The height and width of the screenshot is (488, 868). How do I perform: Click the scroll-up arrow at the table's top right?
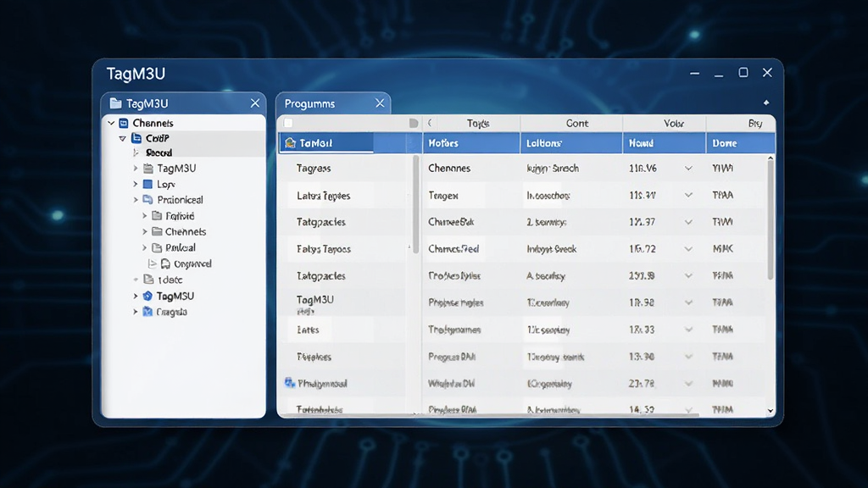[x=770, y=158]
